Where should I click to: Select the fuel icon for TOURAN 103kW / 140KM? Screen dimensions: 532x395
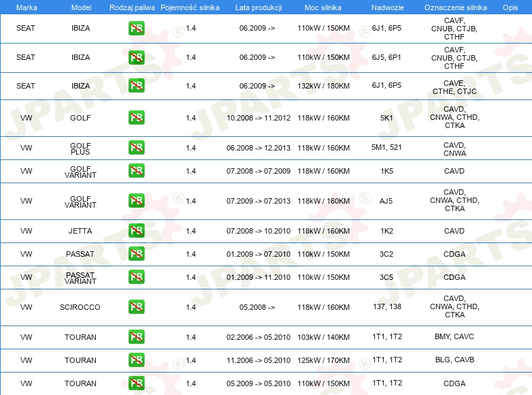(136, 337)
